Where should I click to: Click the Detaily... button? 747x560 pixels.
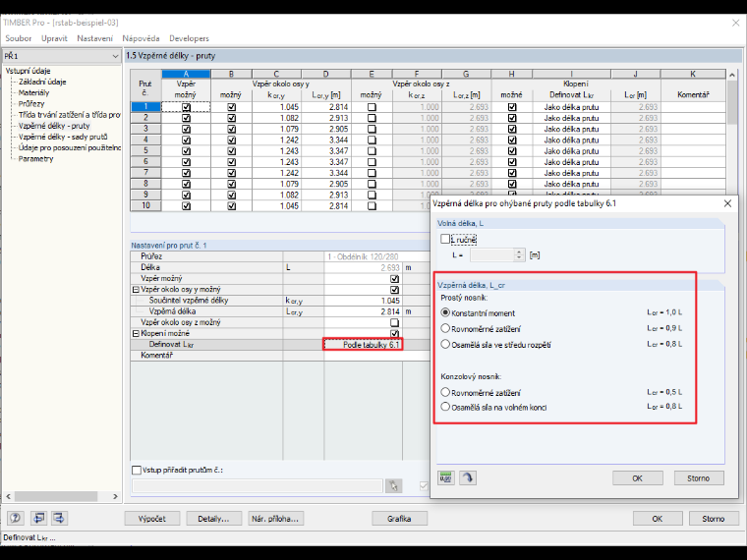[x=213, y=519]
